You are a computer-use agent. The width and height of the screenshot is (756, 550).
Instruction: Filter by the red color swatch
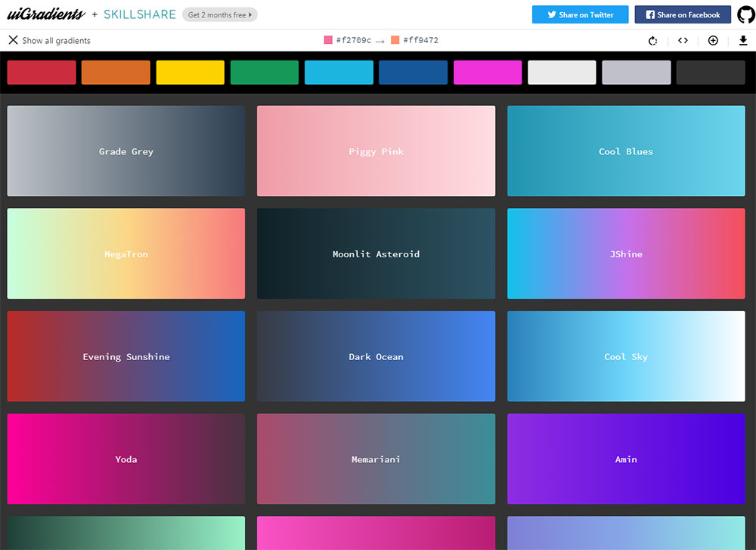click(x=42, y=73)
